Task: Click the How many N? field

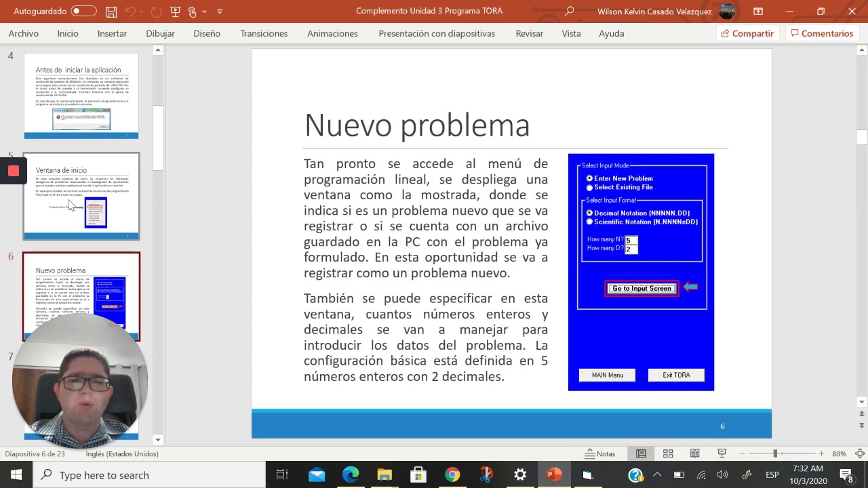Action: (631, 240)
